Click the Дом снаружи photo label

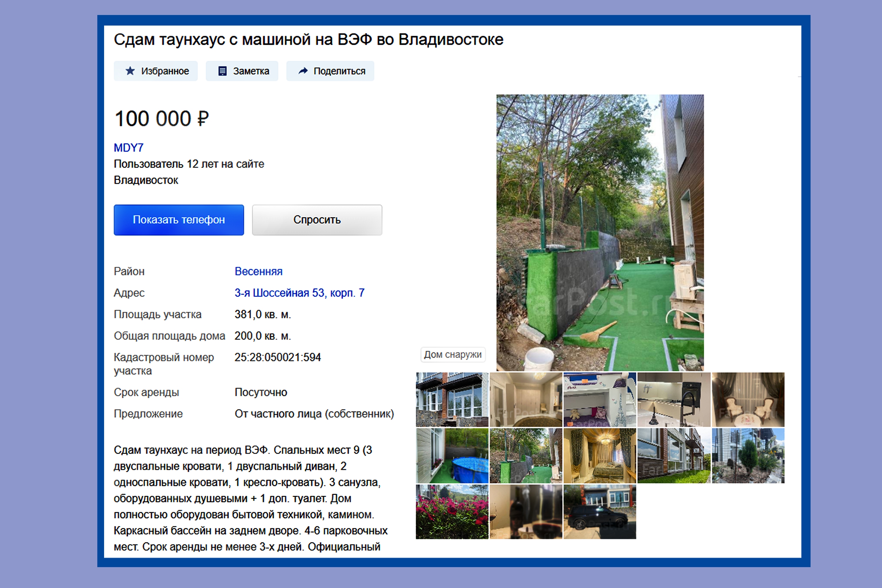tap(453, 354)
